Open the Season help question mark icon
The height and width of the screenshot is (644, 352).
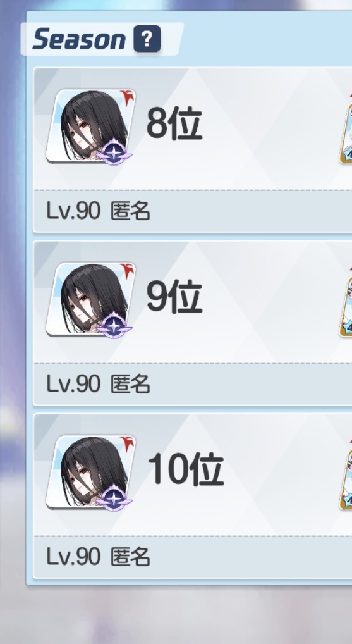(x=147, y=39)
